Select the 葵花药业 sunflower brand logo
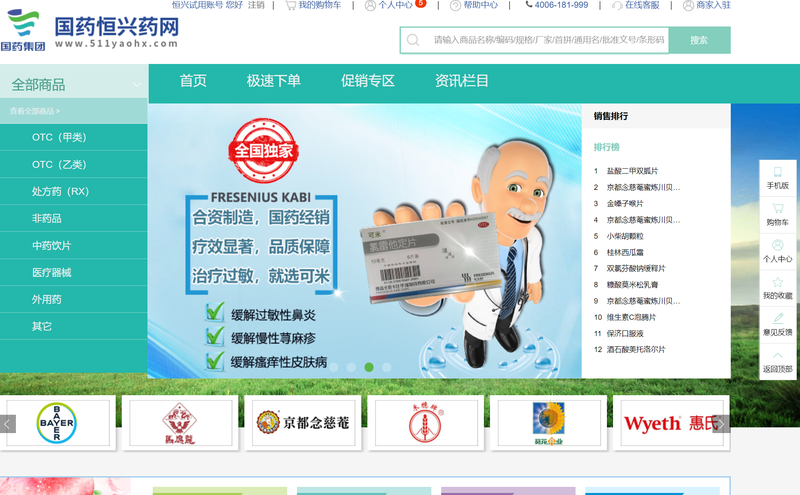800x495 pixels. click(548, 423)
